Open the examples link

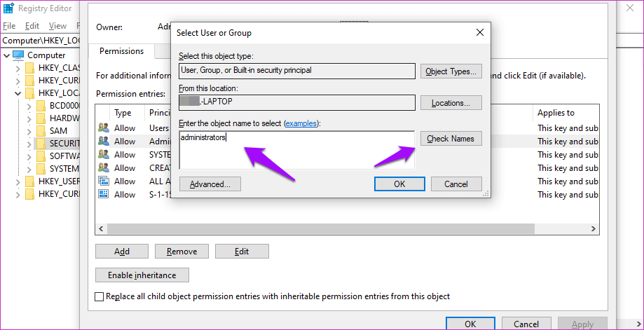coord(301,123)
